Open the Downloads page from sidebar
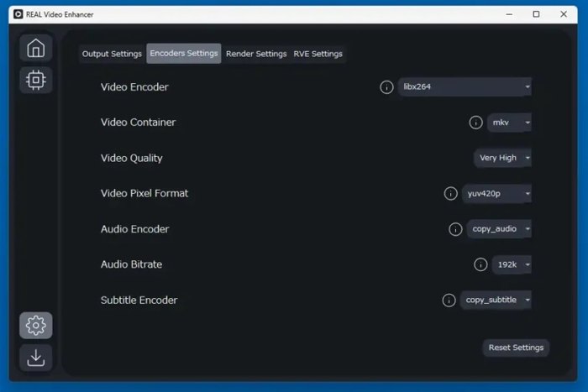 [35, 358]
